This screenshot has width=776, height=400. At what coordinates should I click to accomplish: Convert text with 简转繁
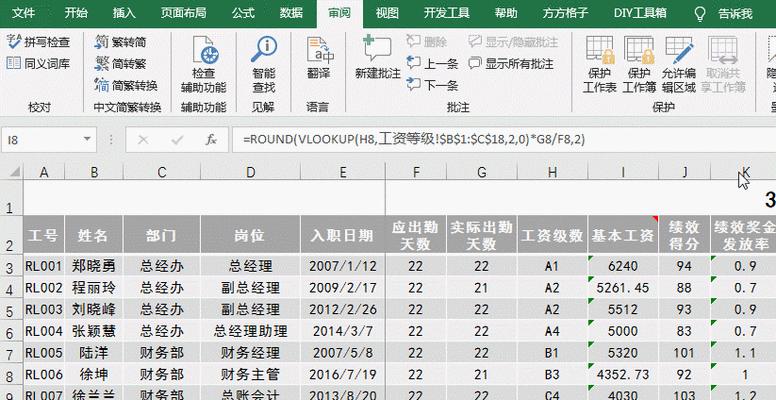click(x=121, y=63)
